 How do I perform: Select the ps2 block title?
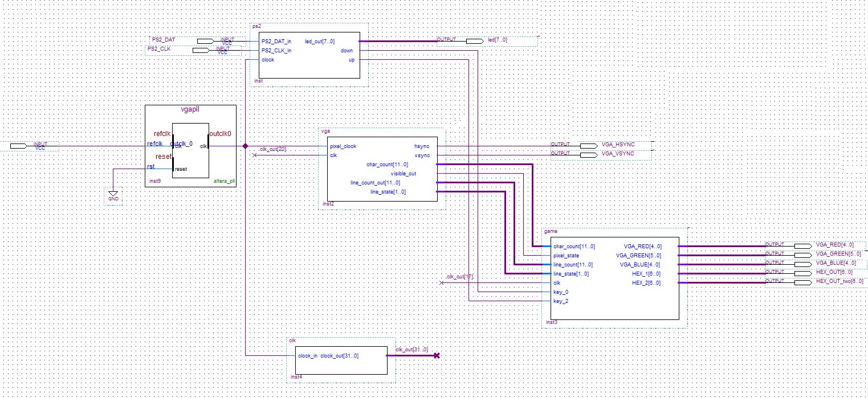(256, 26)
